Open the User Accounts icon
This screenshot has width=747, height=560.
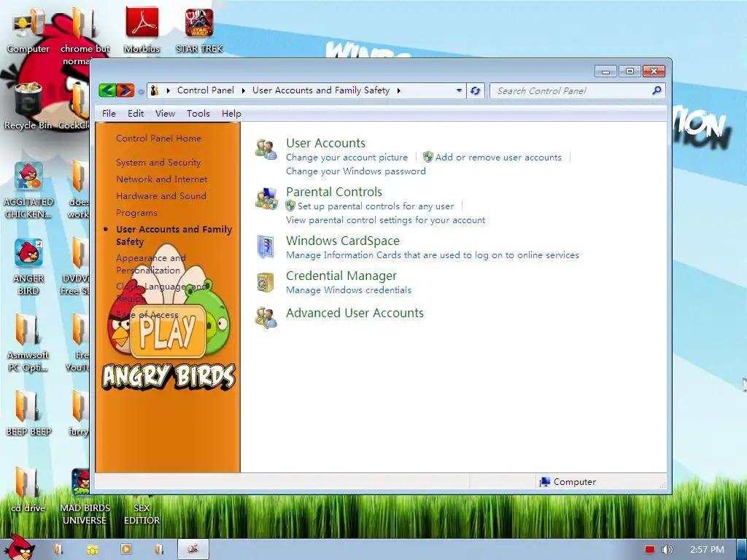click(x=266, y=149)
